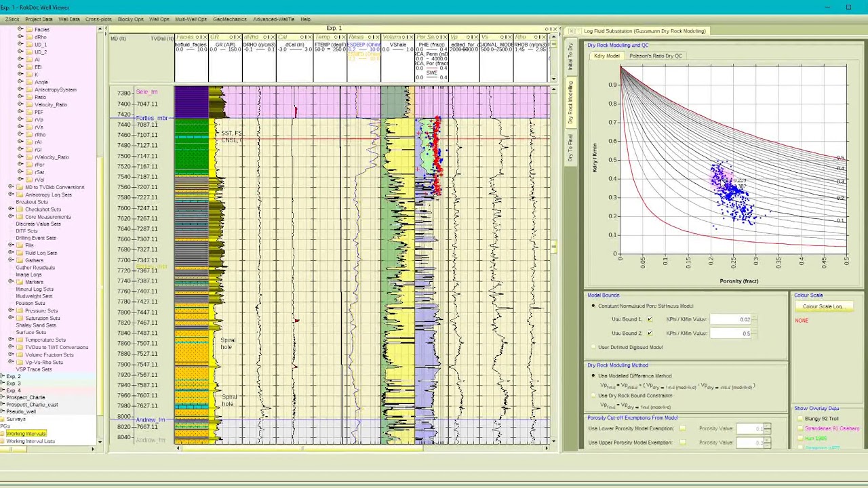Viewport: 868px width, 488px height.
Task: Click the Vp-Vs-Rho Sets folder icon
Action: 20,362
